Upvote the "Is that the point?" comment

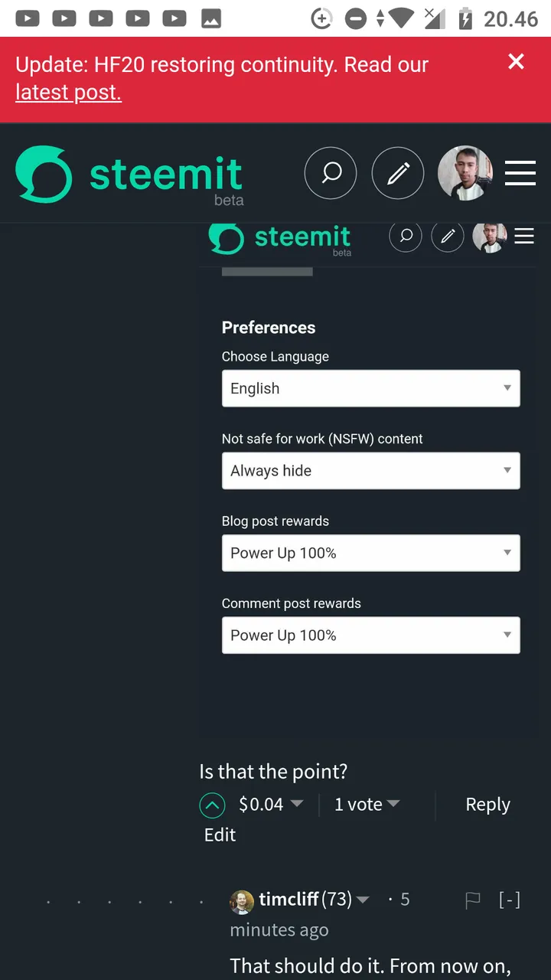[212, 805]
